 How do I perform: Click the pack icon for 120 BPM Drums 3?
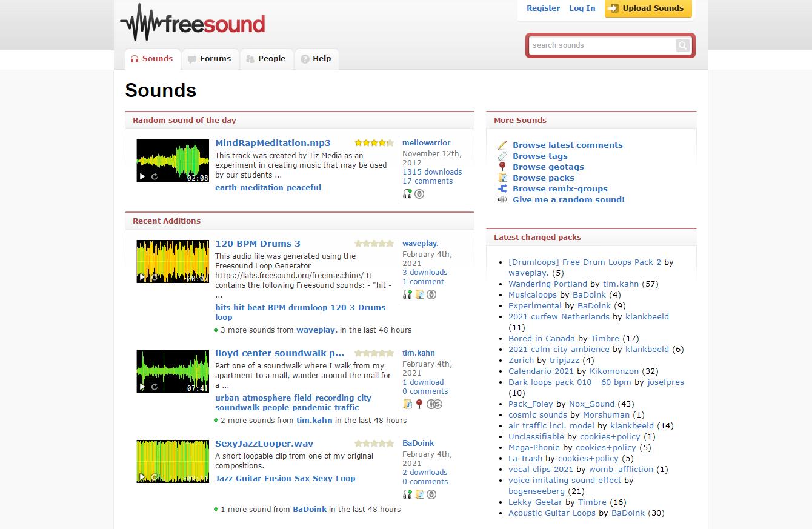[419, 294]
